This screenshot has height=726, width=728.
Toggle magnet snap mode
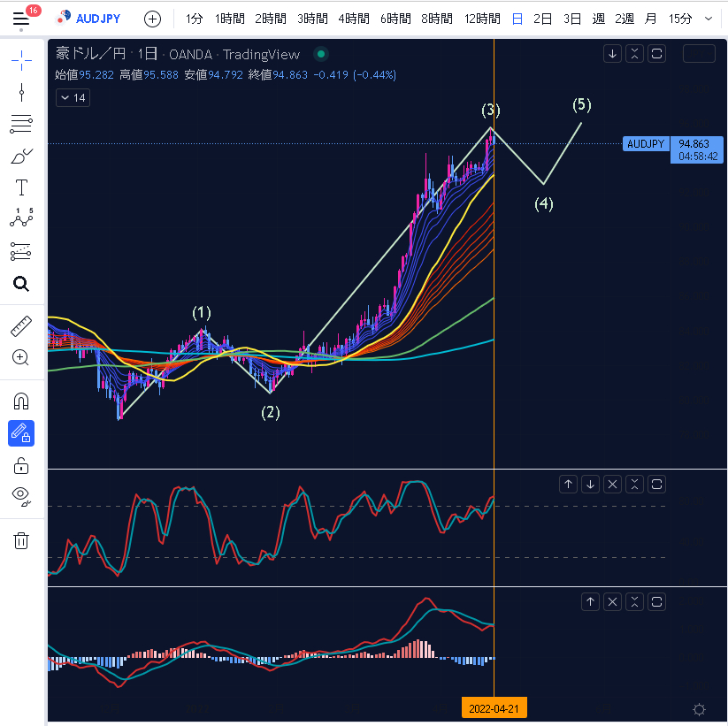coord(21,401)
